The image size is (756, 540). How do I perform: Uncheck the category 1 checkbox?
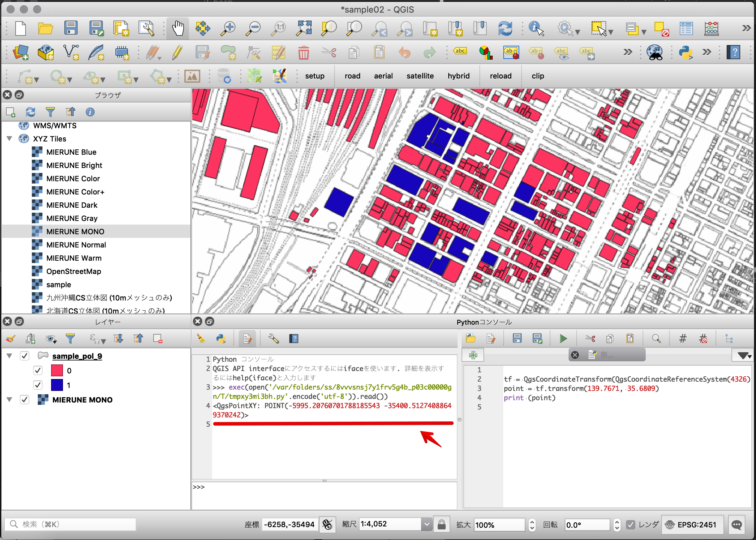[x=38, y=385]
